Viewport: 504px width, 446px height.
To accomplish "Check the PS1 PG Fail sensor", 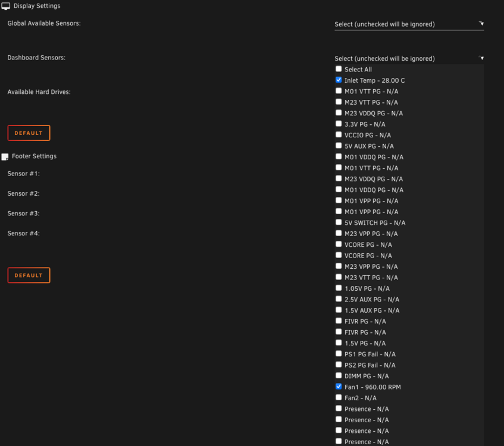I will 339,354.
